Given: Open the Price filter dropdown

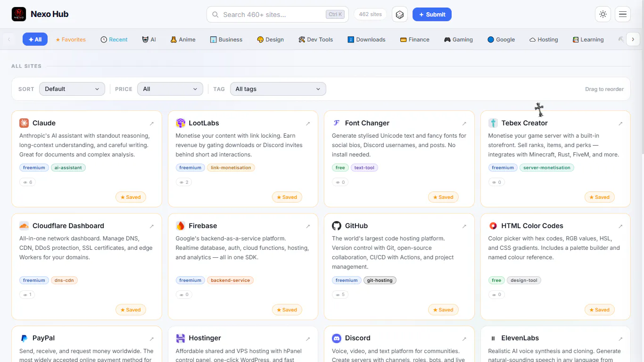Looking at the screenshot, I should 170,89.
